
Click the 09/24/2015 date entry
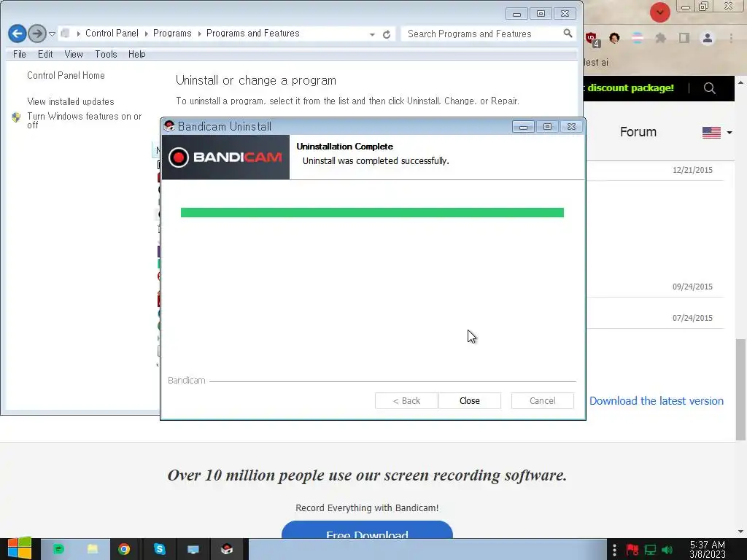point(692,287)
